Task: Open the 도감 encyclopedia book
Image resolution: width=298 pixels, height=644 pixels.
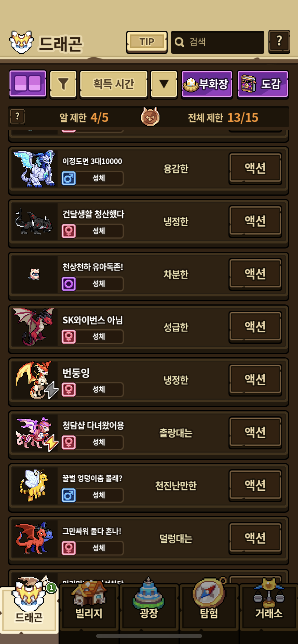Action: 263,84
